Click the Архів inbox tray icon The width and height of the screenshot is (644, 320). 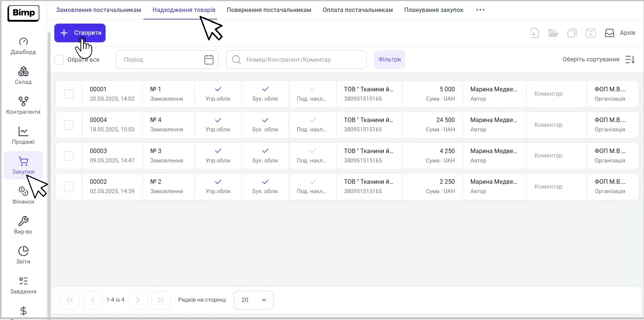609,33
